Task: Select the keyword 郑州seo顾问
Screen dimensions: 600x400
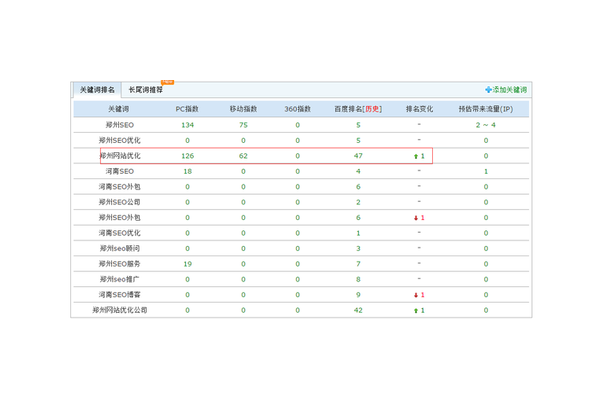Action: pos(120,248)
